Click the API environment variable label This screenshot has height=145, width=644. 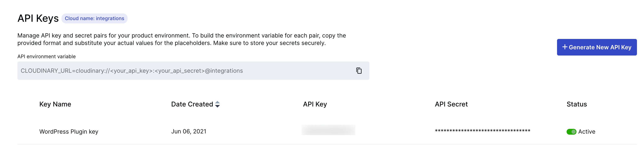tap(47, 57)
